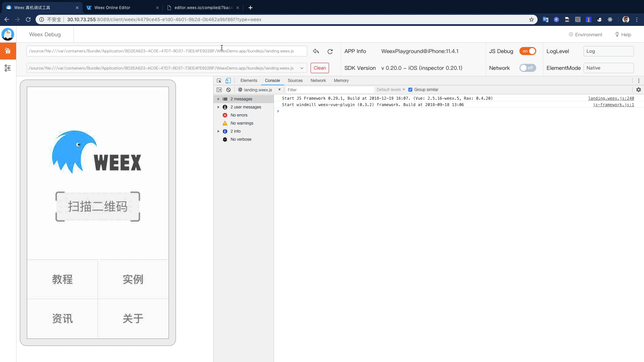
Task: Click the browser back arrow
Action: [7, 19]
